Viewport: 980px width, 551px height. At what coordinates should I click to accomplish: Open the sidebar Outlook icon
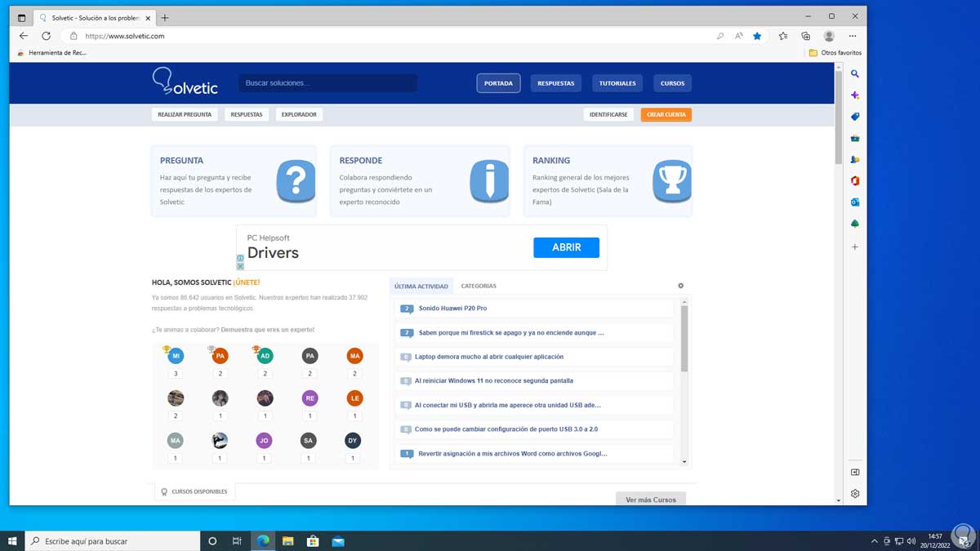pyautogui.click(x=855, y=202)
